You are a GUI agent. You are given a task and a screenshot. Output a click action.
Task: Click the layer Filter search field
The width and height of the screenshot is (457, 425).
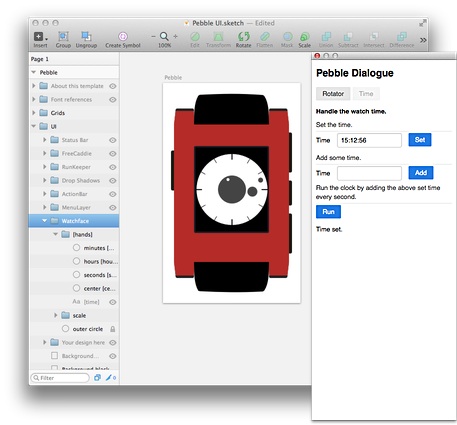[x=60, y=378]
